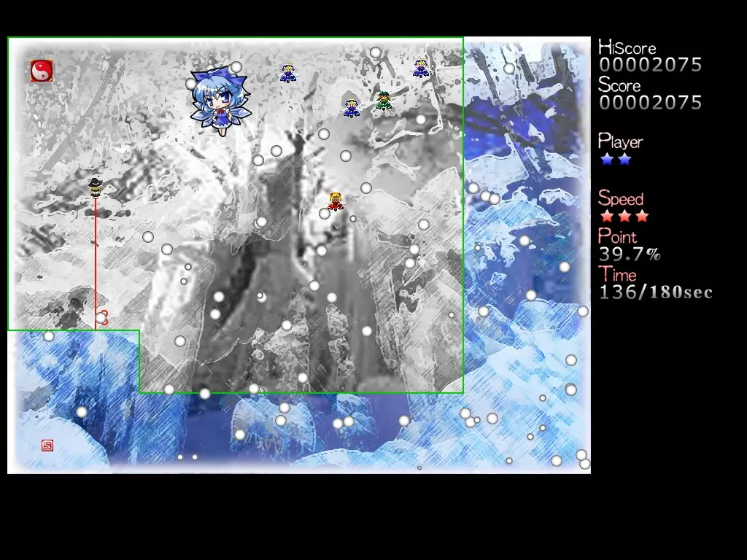The width and height of the screenshot is (747, 560).
Task: Target the blue fairy closest to Cirno
Action: pos(287,74)
